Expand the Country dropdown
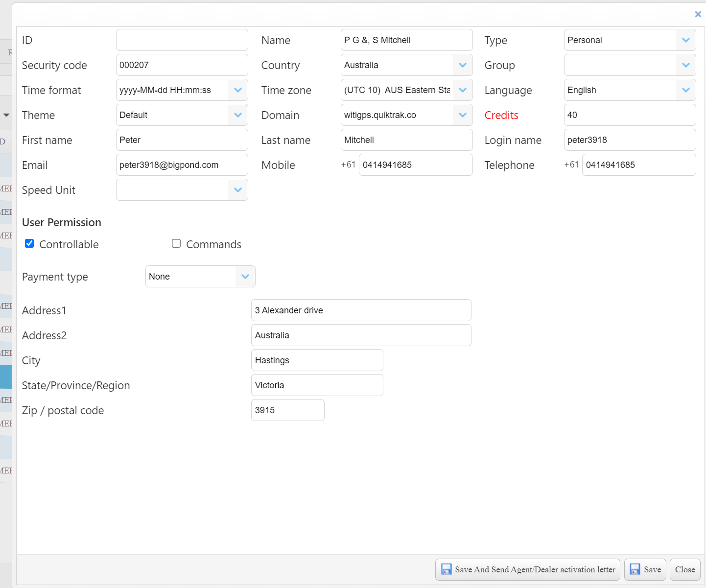The image size is (706, 588). (462, 65)
